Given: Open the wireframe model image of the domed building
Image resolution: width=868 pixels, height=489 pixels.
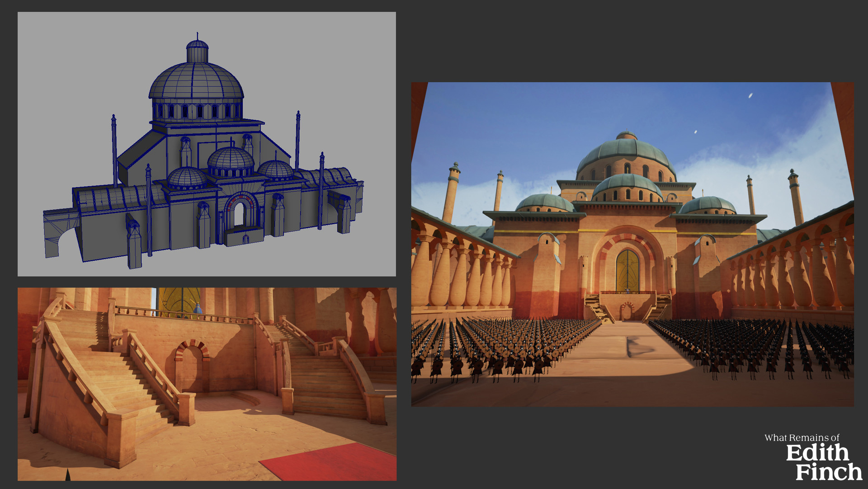Looking at the screenshot, I should pos(207,144).
